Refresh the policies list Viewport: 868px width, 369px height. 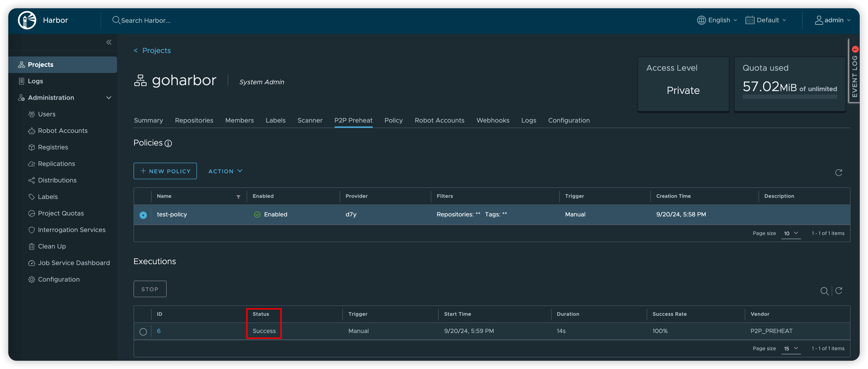(838, 173)
